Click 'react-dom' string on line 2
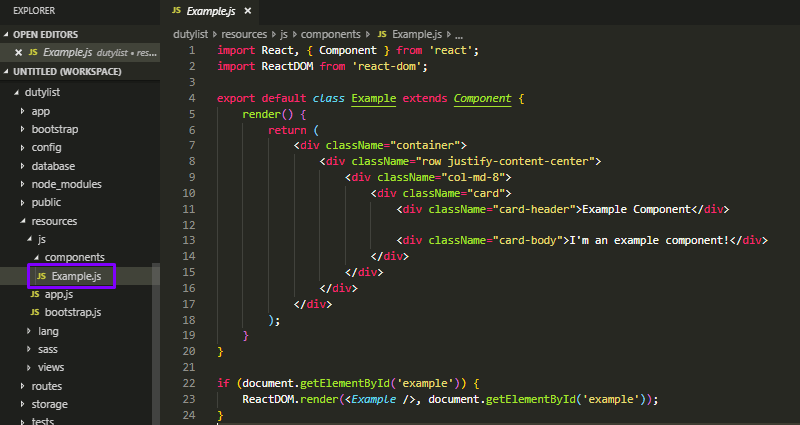Image resolution: width=800 pixels, height=425 pixels. (x=387, y=66)
